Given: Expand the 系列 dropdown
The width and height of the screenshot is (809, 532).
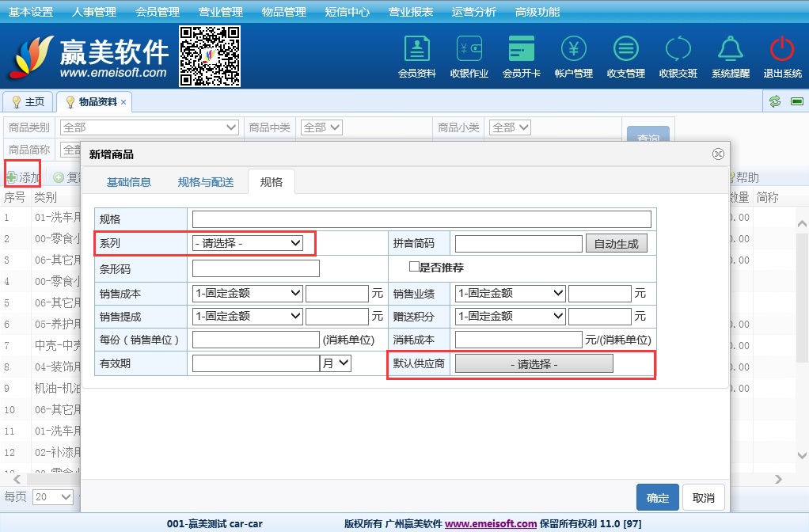Looking at the screenshot, I should 248,243.
